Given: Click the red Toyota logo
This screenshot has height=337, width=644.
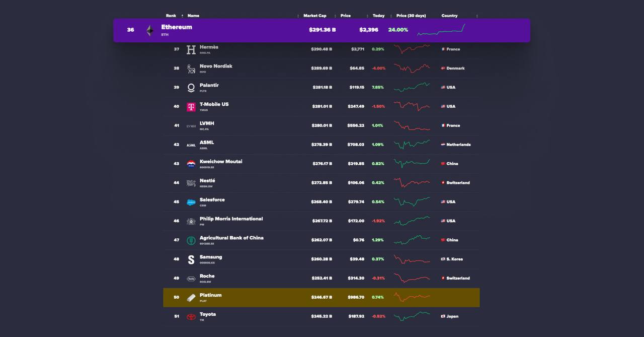Looking at the screenshot, I should [191, 317].
